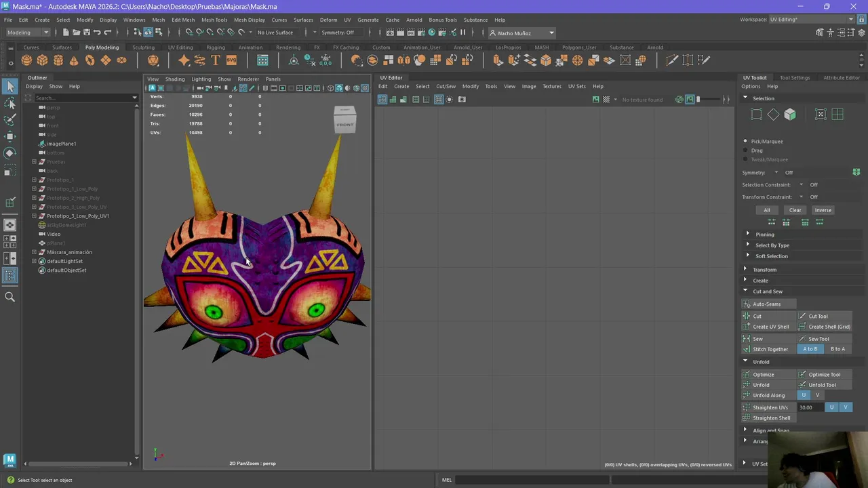Open the main UV menu
Screen dimensions: 868x488
click(x=347, y=20)
